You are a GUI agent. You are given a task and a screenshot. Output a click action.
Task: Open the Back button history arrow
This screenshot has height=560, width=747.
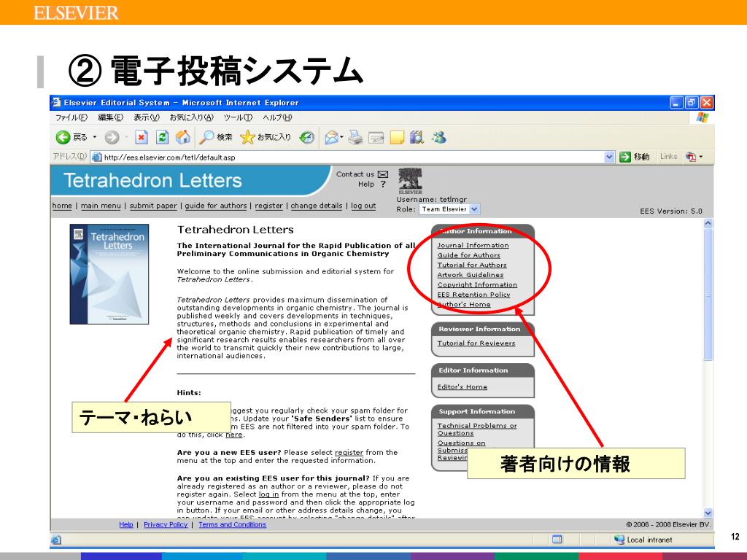click(94, 138)
